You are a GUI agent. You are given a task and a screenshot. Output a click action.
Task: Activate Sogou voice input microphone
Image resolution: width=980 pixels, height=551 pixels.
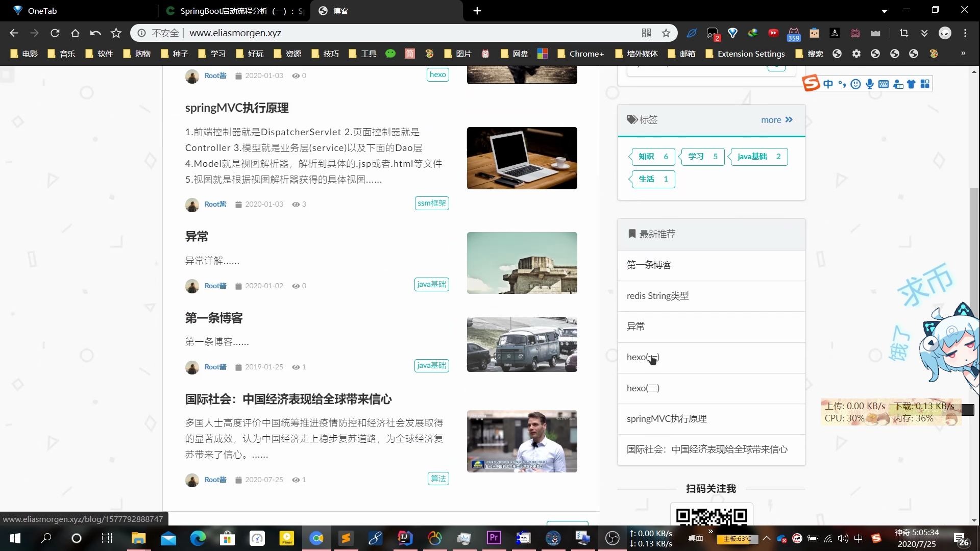pos(869,84)
